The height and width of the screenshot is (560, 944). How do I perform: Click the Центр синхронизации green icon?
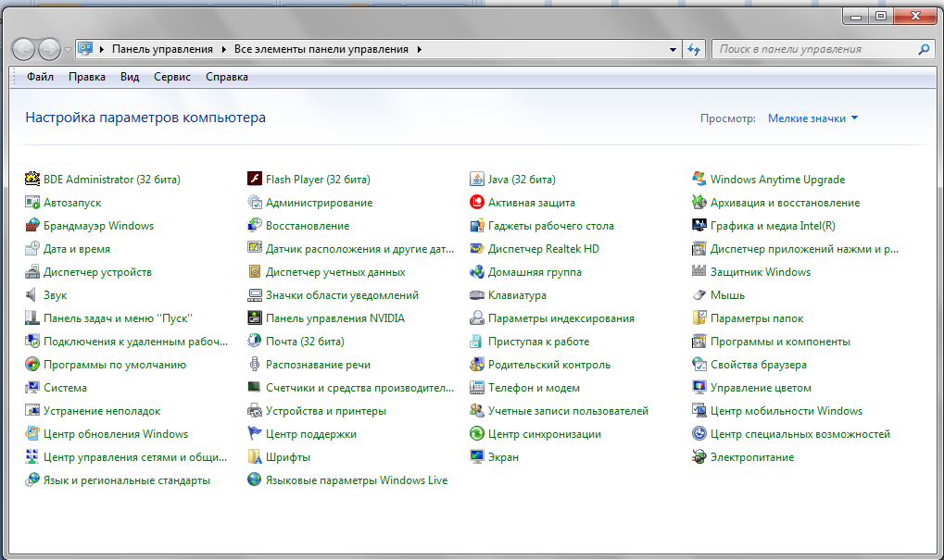click(x=477, y=434)
